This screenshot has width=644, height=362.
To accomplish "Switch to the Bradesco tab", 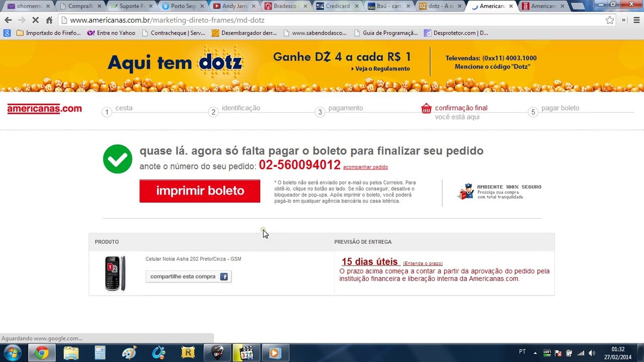I will 286,6.
